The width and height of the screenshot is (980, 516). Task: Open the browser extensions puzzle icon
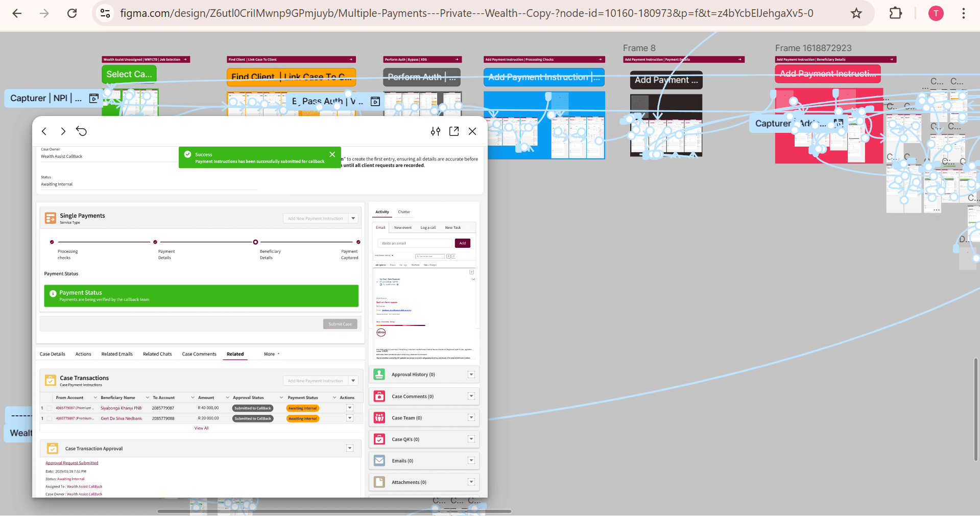(896, 13)
